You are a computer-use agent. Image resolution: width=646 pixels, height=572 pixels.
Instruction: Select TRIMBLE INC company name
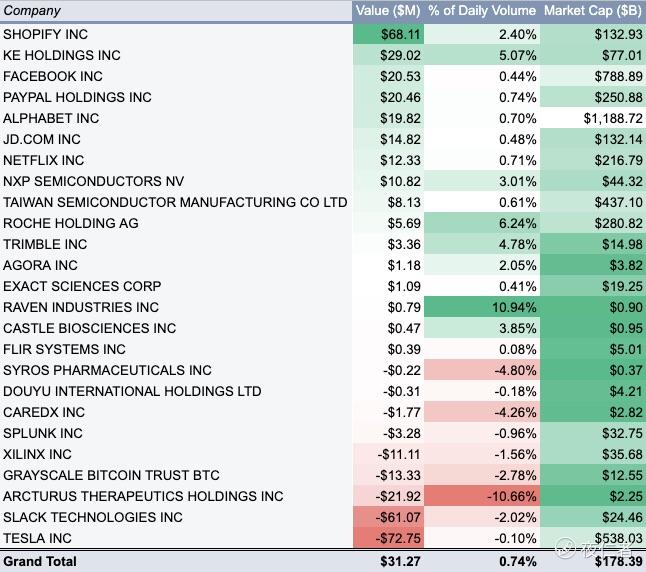[45, 244]
